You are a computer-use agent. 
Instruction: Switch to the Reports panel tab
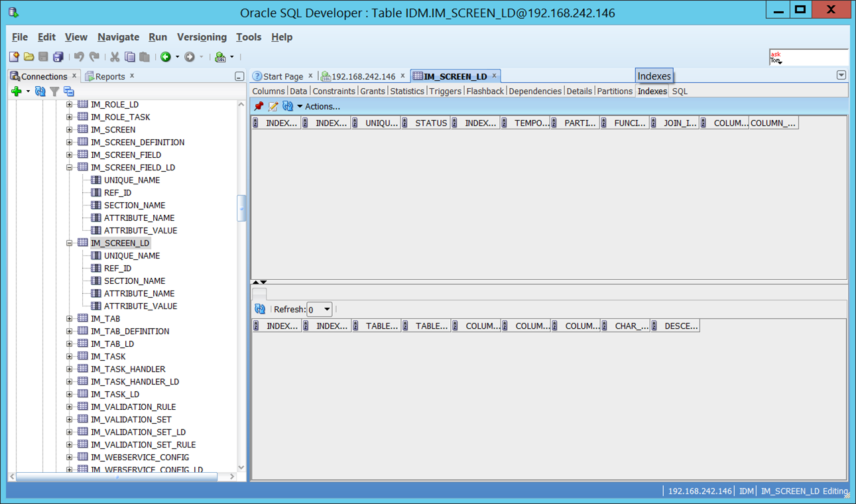pyautogui.click(x=110, y=76)
